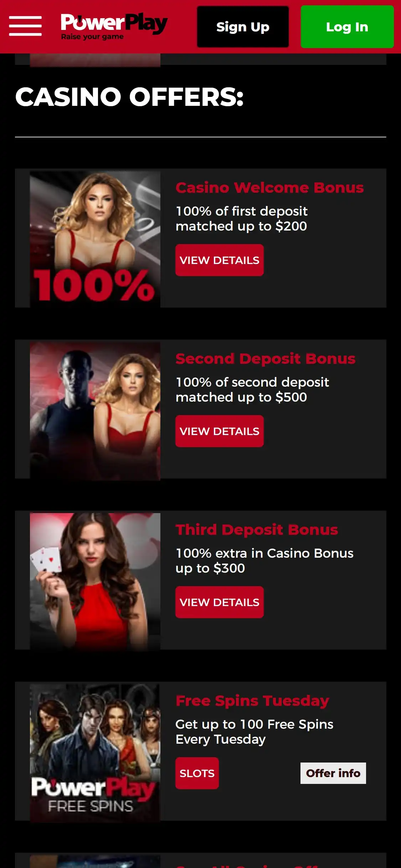401x868 pixels.
Task: Select the PowerPlay Free Spins image
Action: (95, 752)
